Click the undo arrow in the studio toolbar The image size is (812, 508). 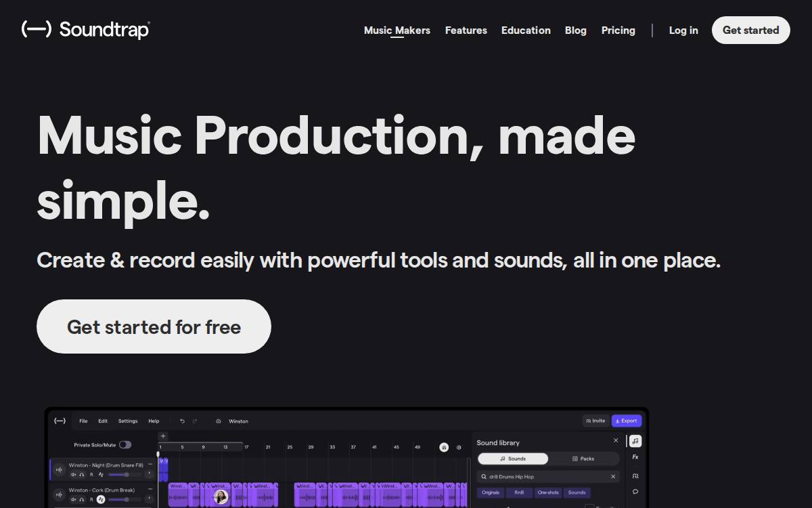pyautogui.click(x=182, y=421)
